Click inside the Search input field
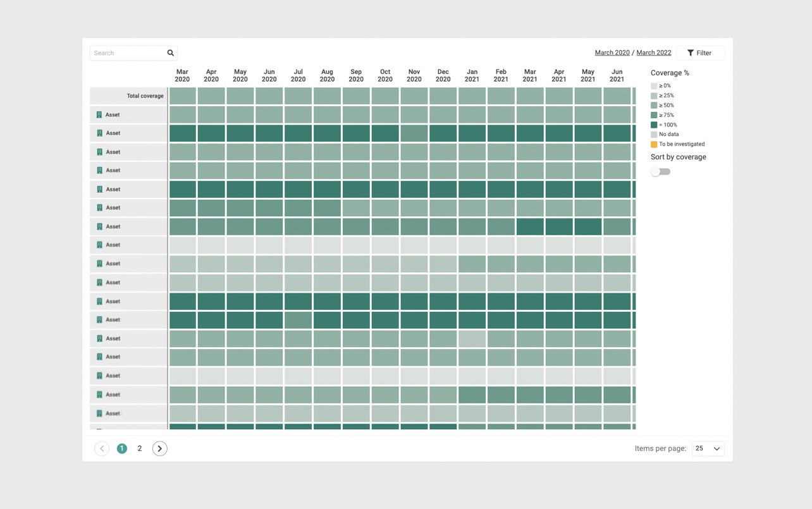 [x=128, y=53]
